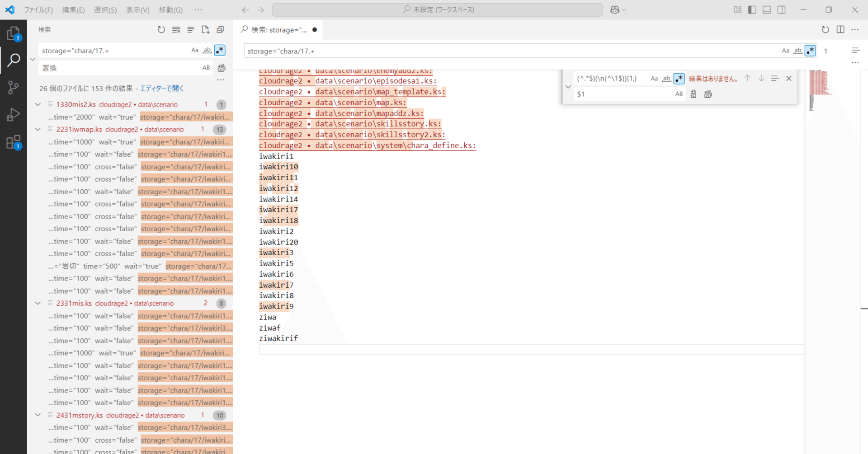Open new search editor from sidebar

pos(206,30)
